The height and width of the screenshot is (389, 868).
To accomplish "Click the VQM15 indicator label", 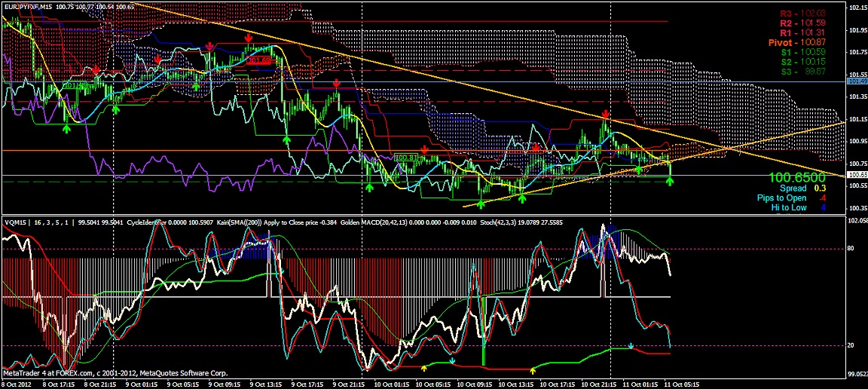I will click(15, 222).
